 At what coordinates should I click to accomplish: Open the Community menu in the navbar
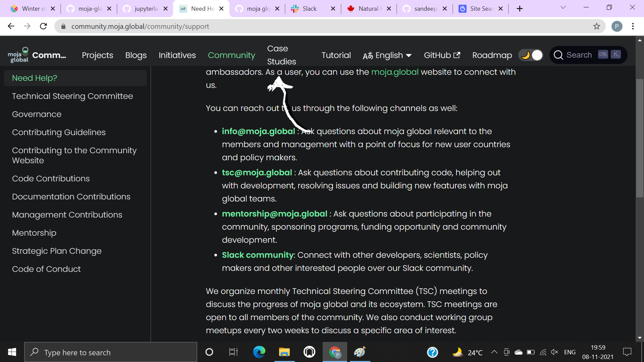pos(231,55)
